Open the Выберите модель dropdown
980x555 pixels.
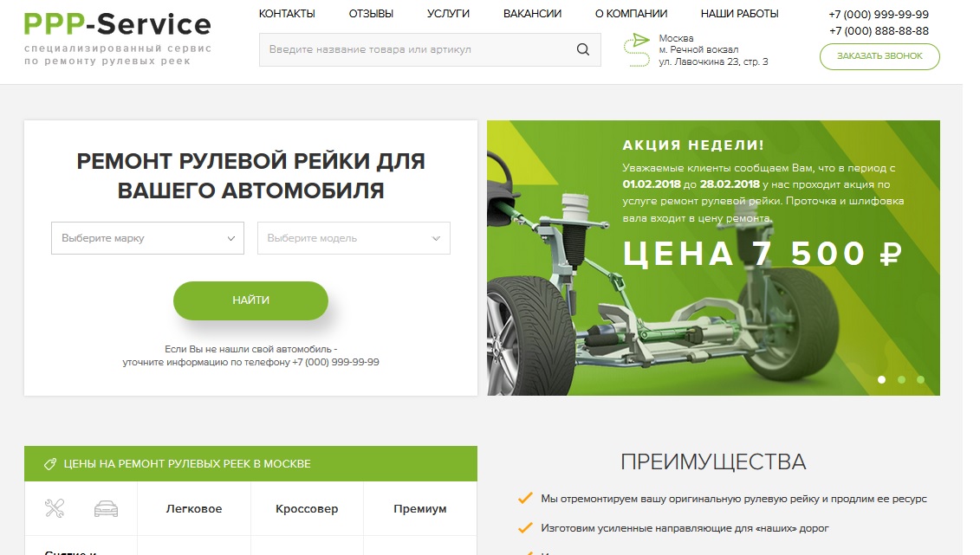(x=354, y=238)
